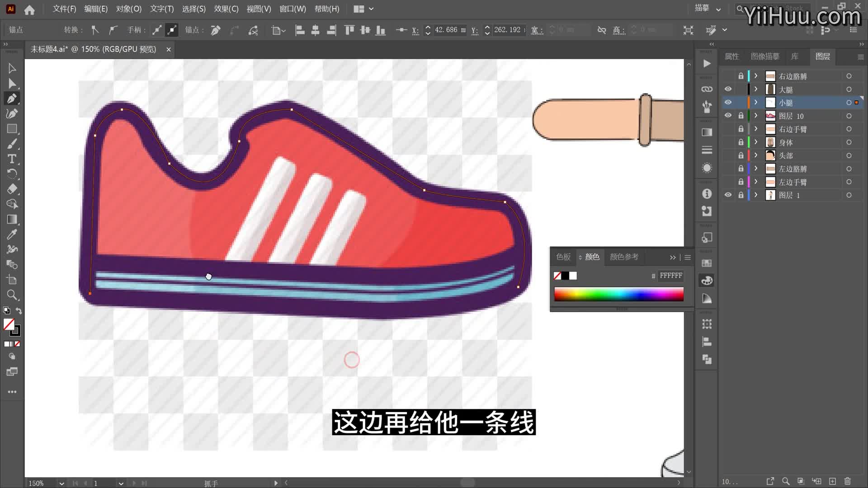Toggle visibility of 图层 1 layer
868x488 pixels.
pos(728,195)
